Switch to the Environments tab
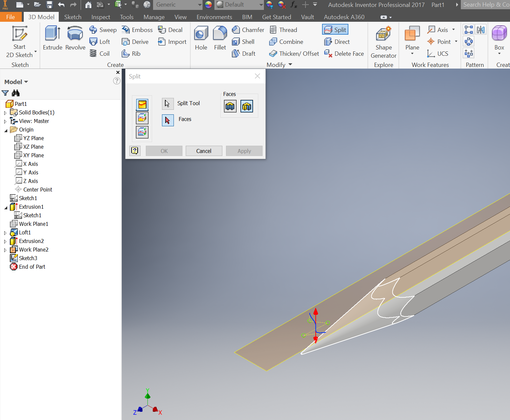 coord(214,17)
